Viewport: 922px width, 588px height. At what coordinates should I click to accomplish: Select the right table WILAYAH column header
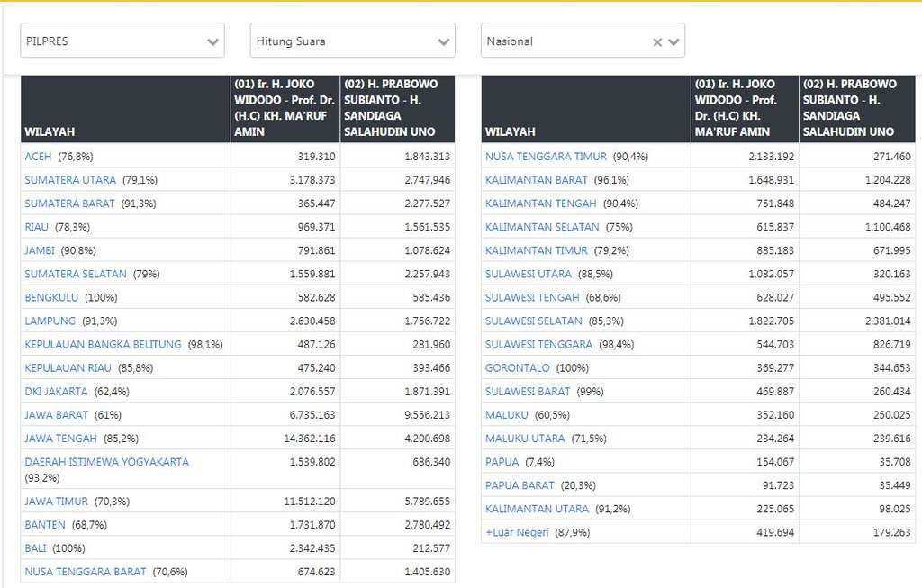click(x=586, y=109)
